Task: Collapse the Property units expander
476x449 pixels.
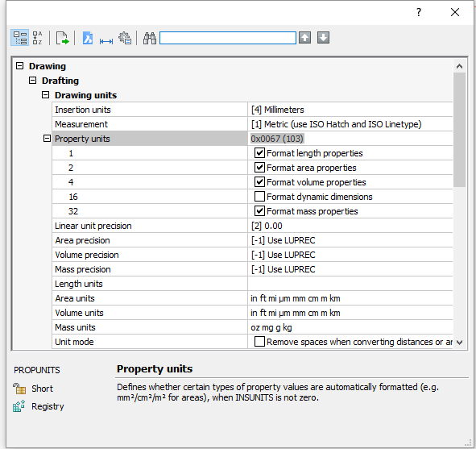Action: [x=47, y=139]
